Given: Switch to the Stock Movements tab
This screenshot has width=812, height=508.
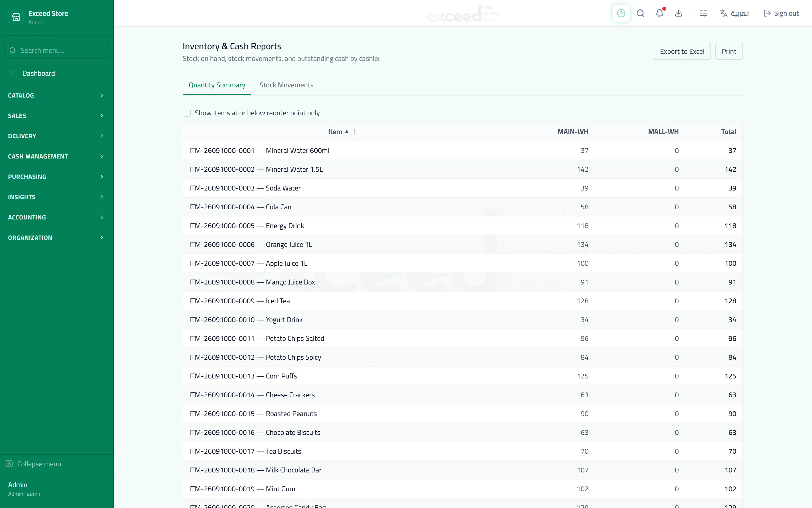Looking at the screenshot, I should click(286, 85).
